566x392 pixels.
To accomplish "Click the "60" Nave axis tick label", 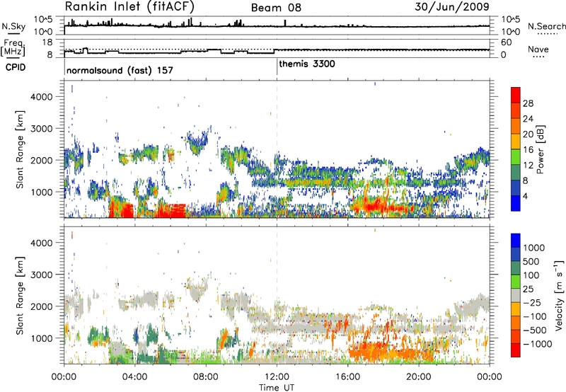I will pyautogui.click(x=507, y=42).
